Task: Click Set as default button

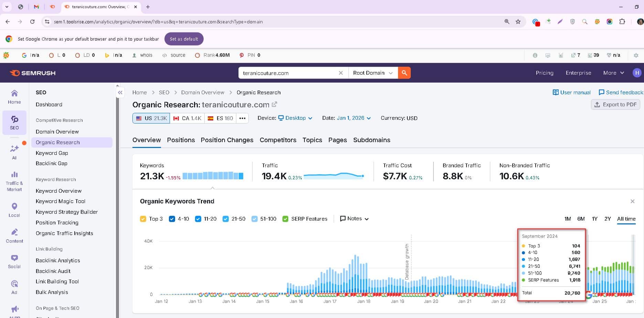Action: [x=184, y=39]
